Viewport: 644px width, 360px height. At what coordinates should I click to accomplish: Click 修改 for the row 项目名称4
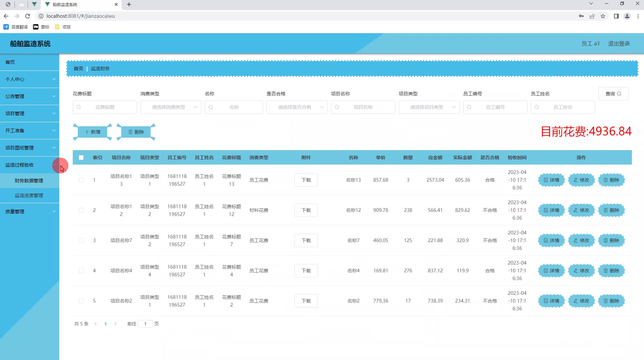pos(581,271)
